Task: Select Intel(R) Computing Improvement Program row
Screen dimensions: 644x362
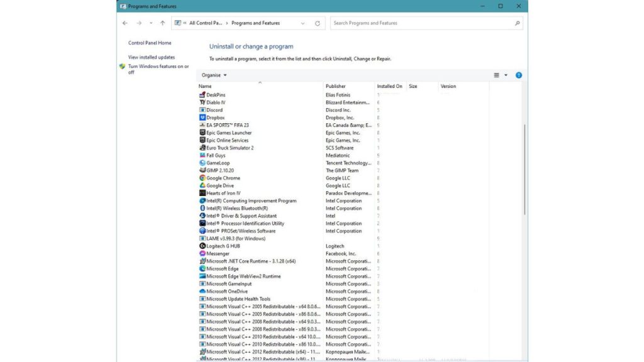Action: tap(343, 200)
